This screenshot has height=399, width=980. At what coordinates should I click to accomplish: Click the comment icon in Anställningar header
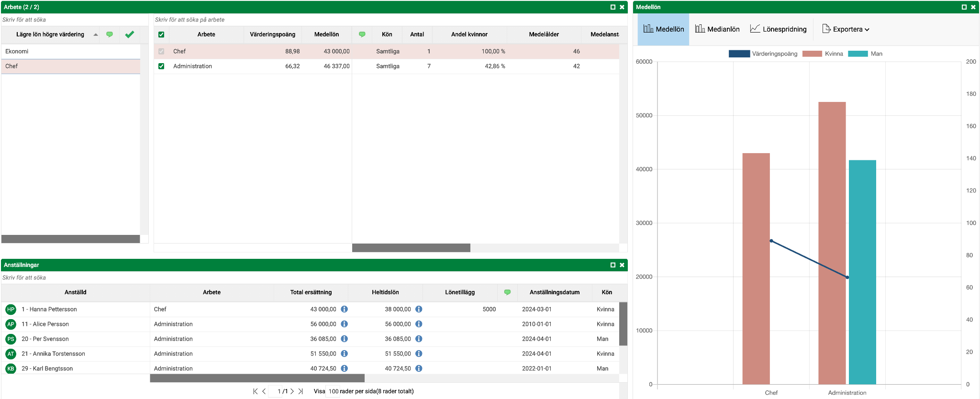(x=507, y=292)
